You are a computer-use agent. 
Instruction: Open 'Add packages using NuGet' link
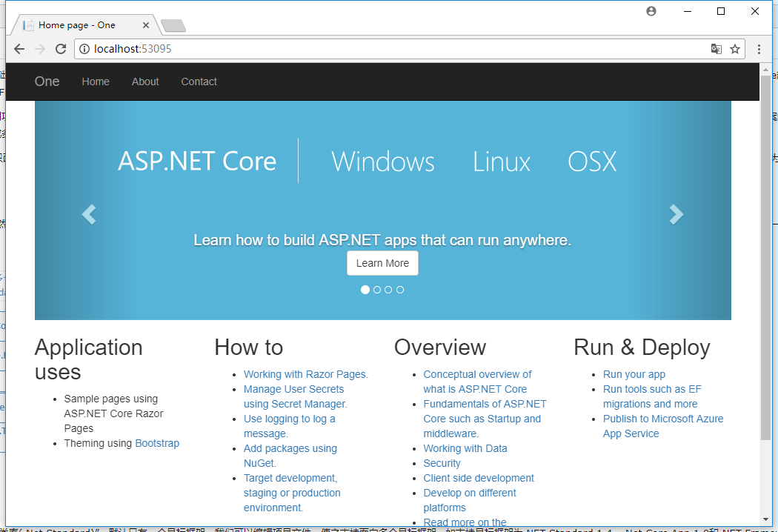point(290,456)
